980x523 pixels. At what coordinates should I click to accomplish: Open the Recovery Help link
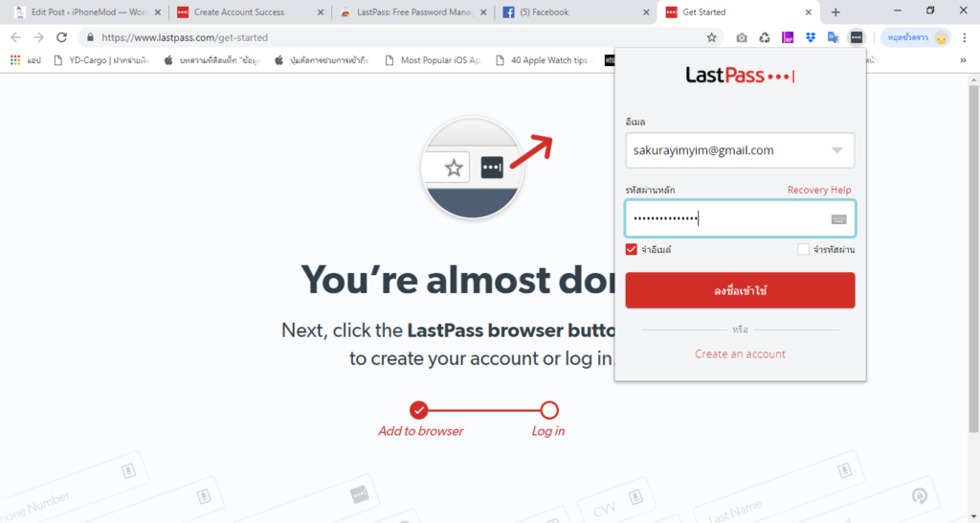click(x=819, y=190)
